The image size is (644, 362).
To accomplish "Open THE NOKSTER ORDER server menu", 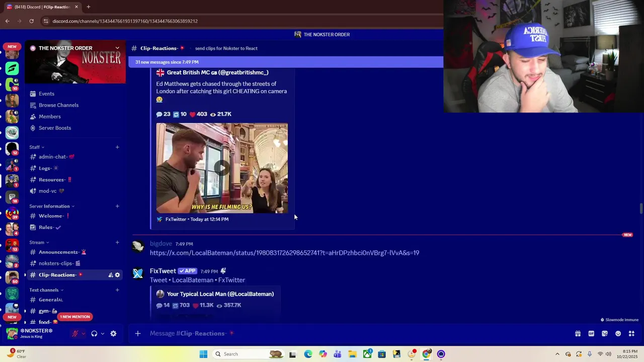I will pos(75,48).
